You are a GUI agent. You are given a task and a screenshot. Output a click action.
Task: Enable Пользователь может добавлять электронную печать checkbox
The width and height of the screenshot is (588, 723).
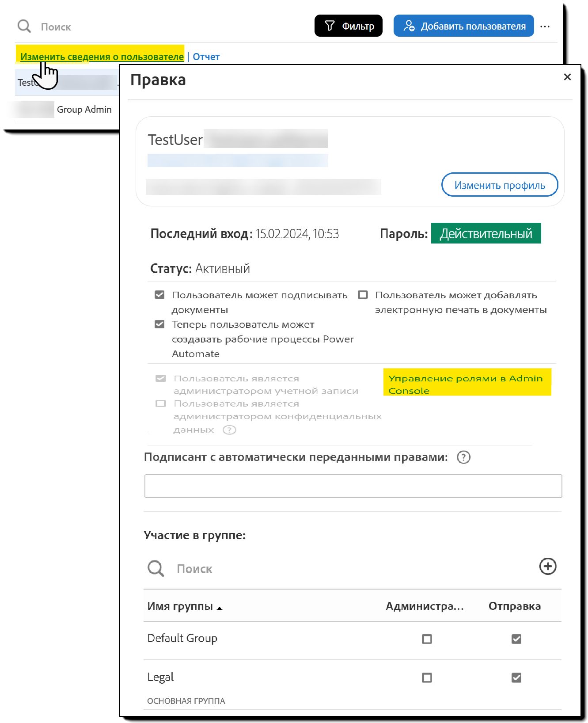[363, 295]
